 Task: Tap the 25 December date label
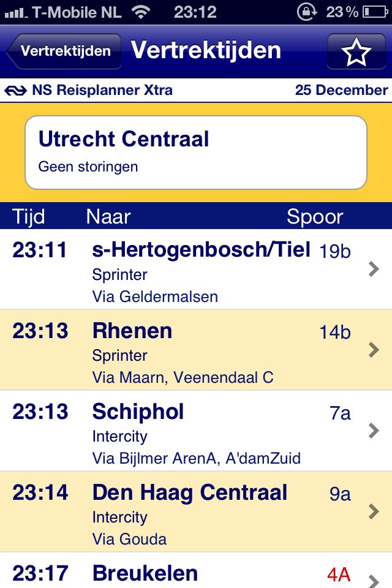point(341,91)
